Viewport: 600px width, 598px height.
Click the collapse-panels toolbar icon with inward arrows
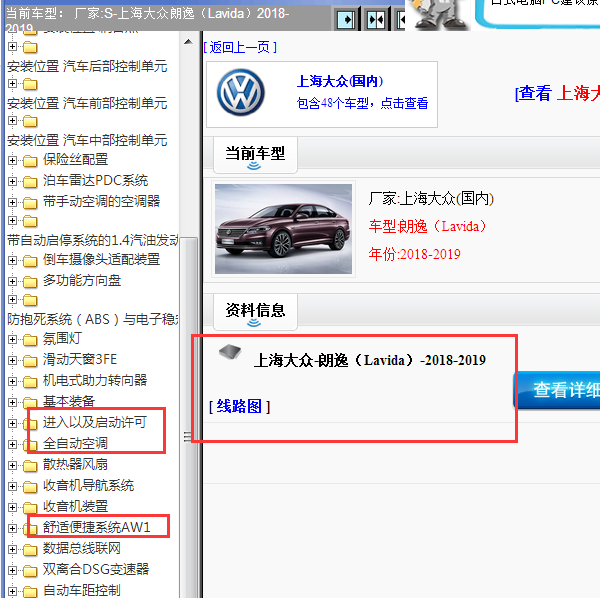point(376,19)
